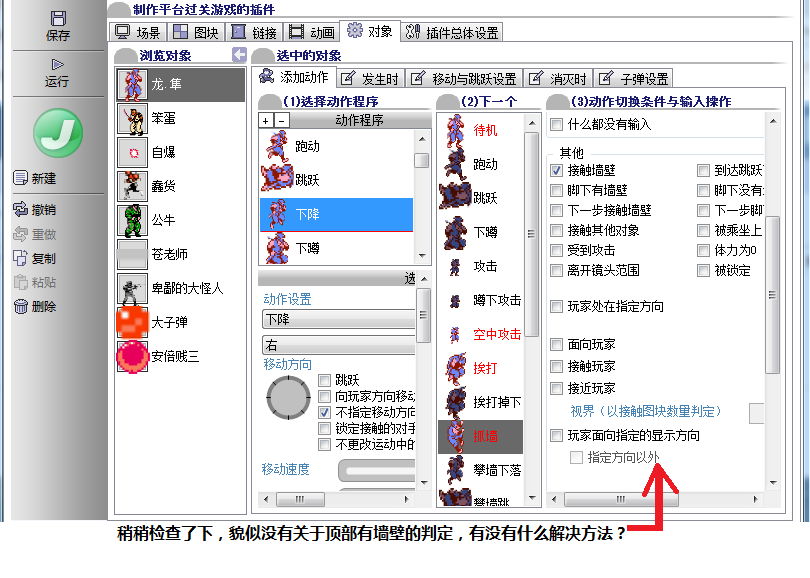This screenshot has width=810, height=578.
Task: Click the 重做 redo icon
Action: [x=21, y=234]
